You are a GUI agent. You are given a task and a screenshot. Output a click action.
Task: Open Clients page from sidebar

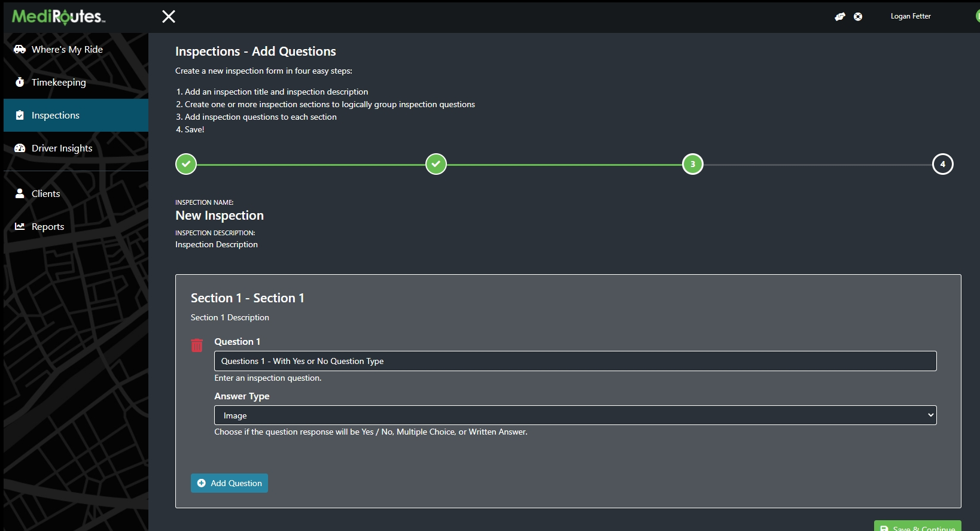45,194
